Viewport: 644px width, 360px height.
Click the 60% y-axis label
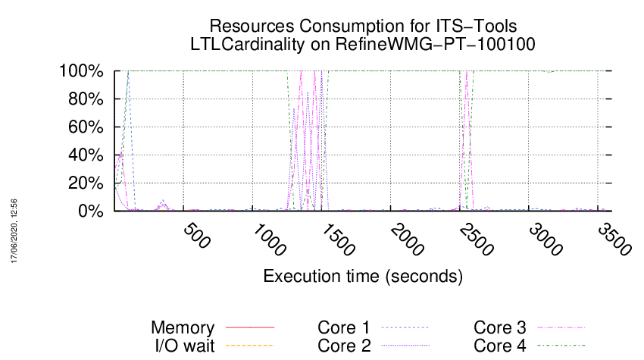click(x=86, y=127)
